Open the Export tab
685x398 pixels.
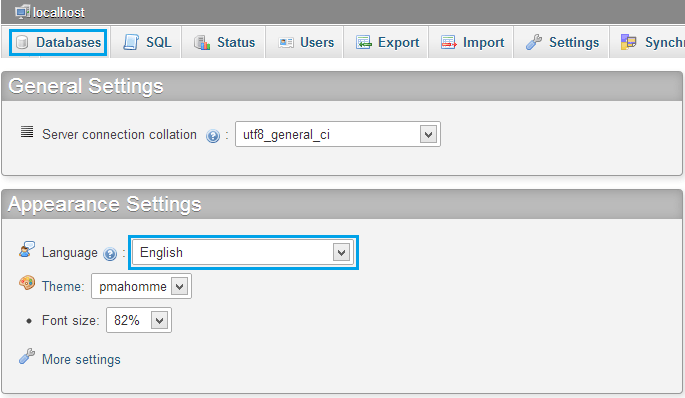click(387, 42)
